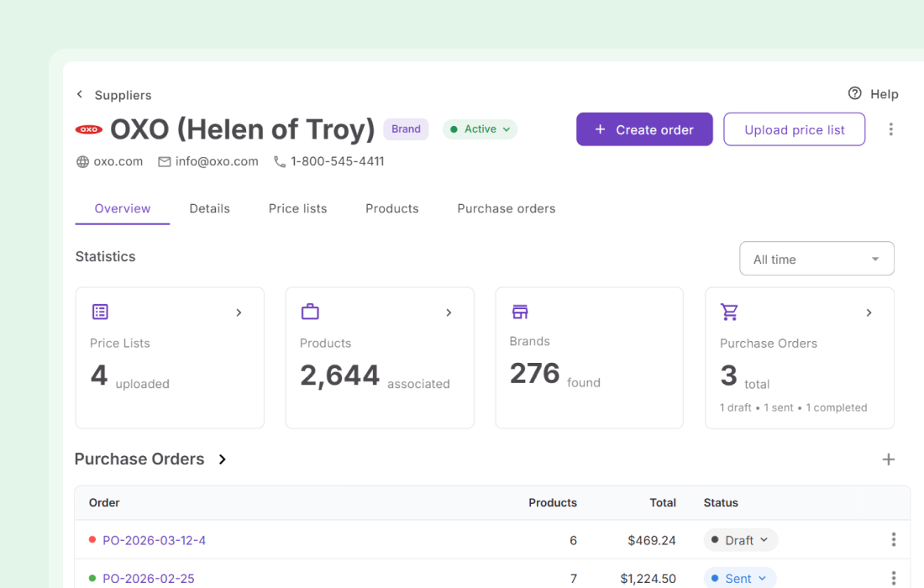The width and height of the screenshot is (924, 588).
Task: Open Help via the question mark icon
Action: tap(854, 94)
